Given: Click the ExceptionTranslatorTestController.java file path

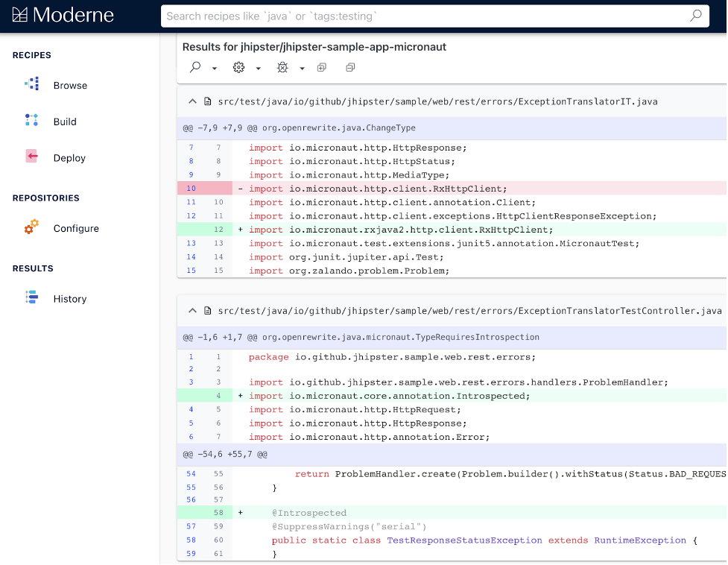Looking at the screenshot, I should coord(470,311).
